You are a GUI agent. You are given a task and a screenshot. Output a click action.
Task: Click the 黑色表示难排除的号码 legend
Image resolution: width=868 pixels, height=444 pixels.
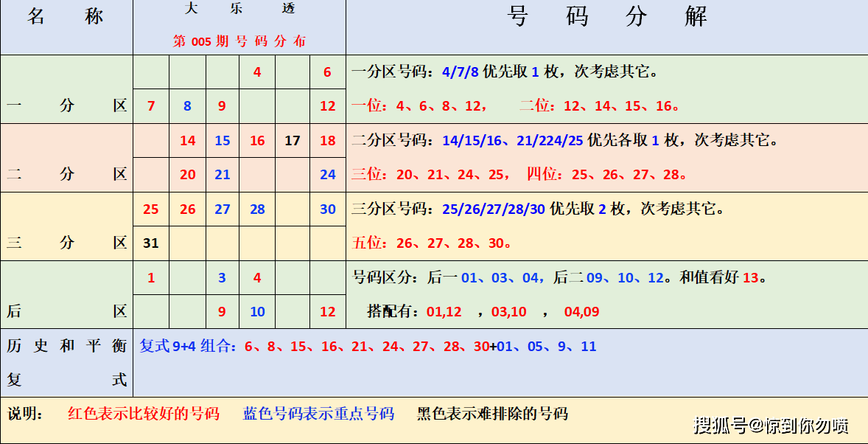493,414
